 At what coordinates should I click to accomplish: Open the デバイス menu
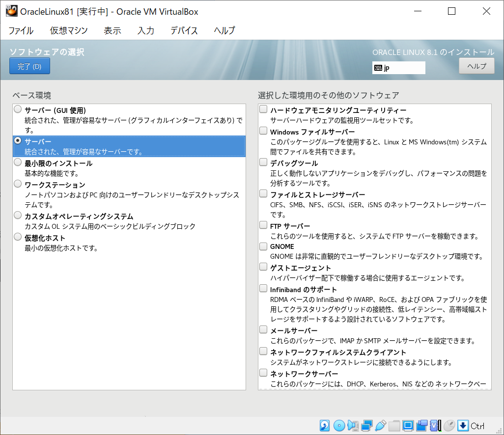[184, 30]
